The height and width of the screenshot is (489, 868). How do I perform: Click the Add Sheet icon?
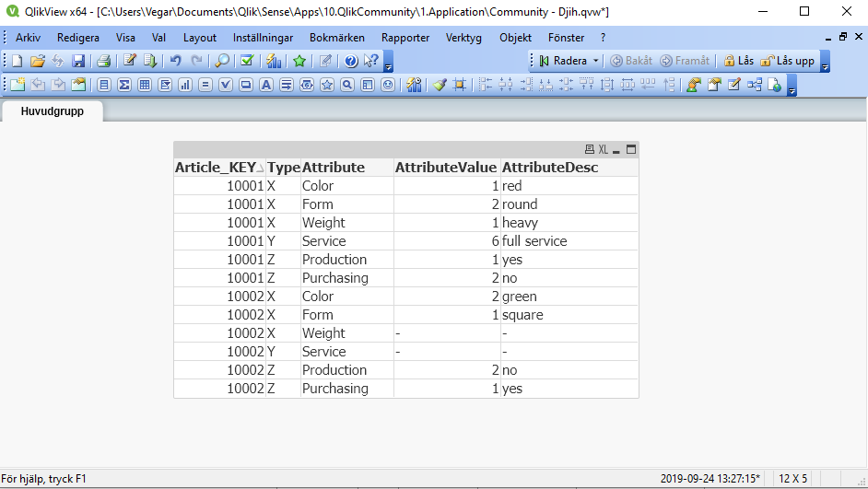pyautogui.click(x=18, y=85)
